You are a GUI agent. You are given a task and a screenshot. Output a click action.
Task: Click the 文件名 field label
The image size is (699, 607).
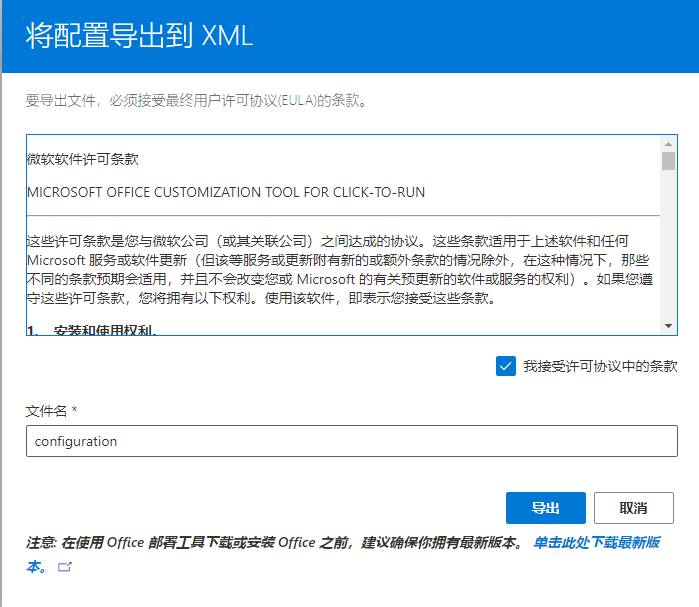click(46, 411)
